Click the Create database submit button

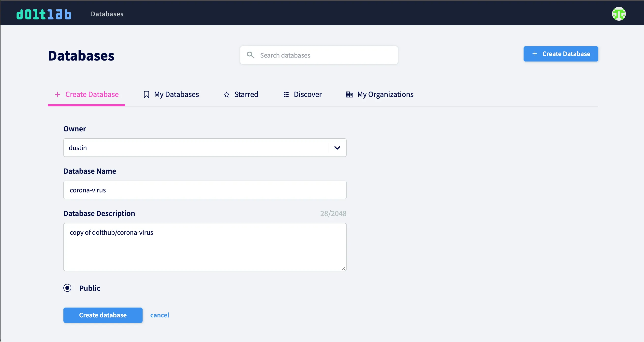103,315
